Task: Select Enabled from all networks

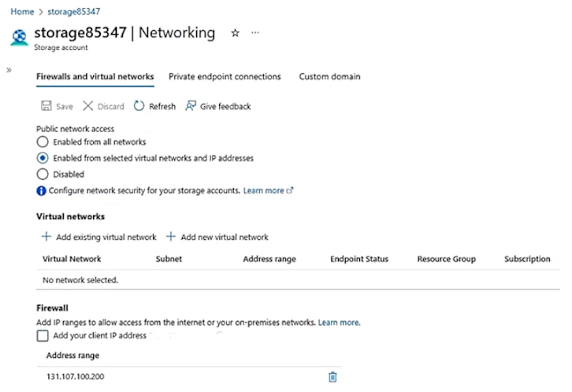Action: point(42,142)
